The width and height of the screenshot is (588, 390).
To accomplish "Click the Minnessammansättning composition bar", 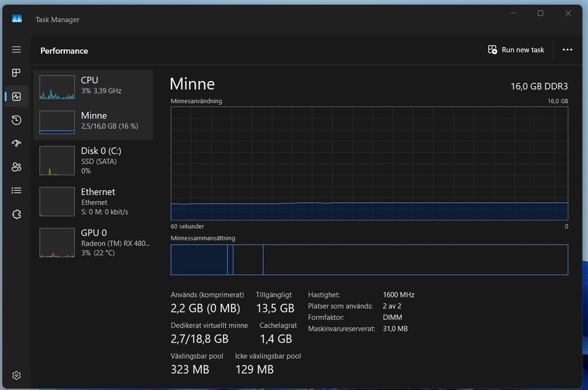I will point(369,259).
